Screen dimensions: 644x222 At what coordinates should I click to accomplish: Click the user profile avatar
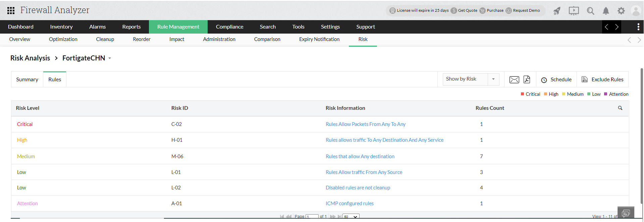(636, 11)
